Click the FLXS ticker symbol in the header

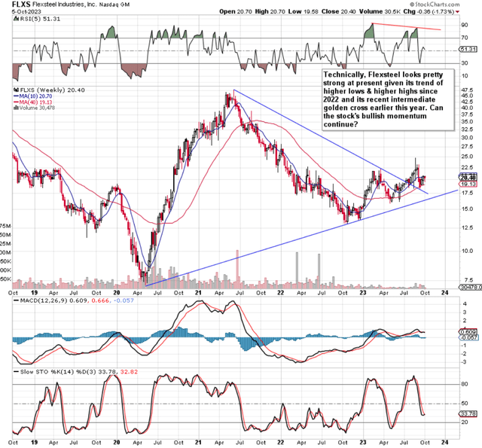(22, 5)
